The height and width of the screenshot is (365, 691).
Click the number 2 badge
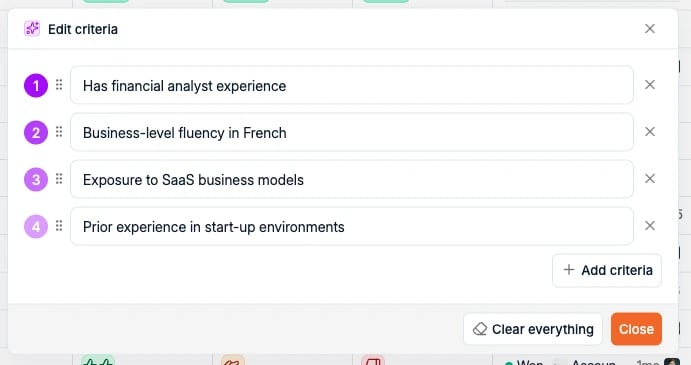click(x=36, y=133)
